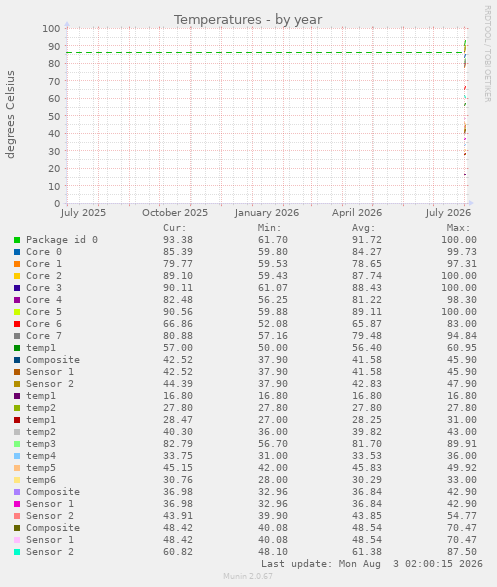Click the "Max:" column header

[x=458, y=228]
